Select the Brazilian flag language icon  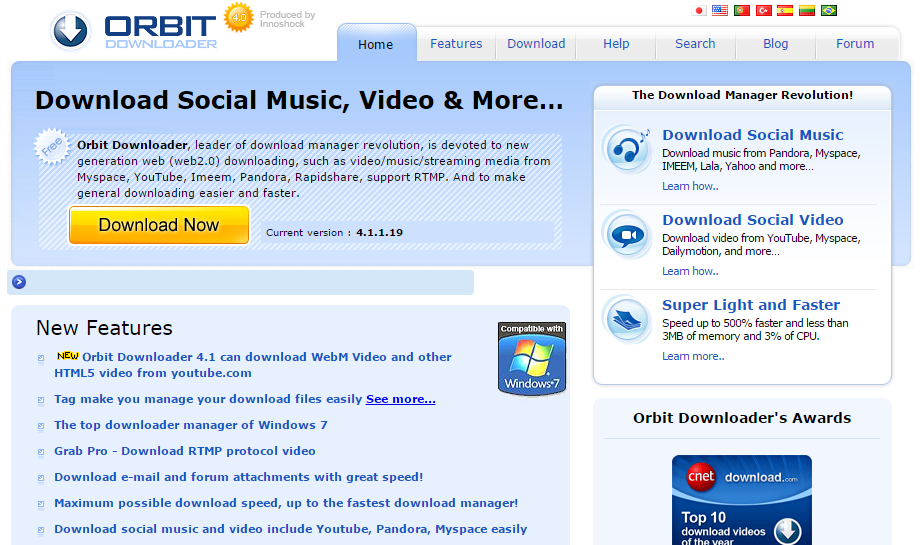[829, 11]
